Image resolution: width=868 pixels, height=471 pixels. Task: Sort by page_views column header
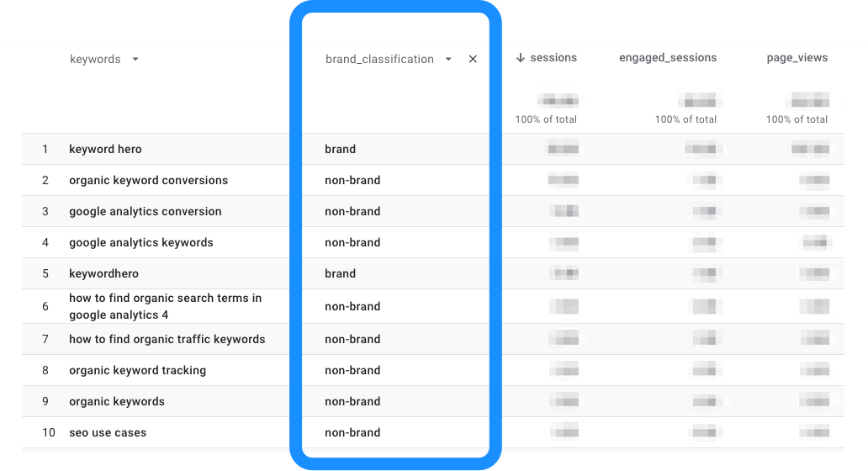pos(797,58)
